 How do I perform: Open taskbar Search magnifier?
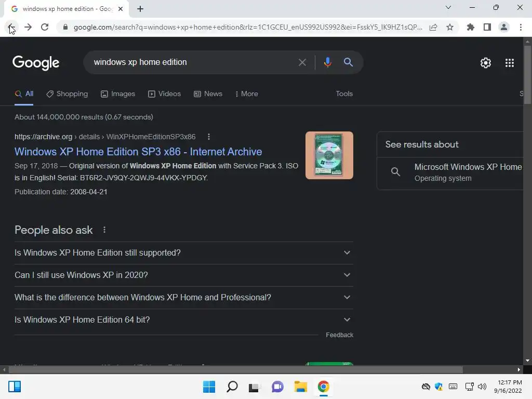(x=232, y=387)
